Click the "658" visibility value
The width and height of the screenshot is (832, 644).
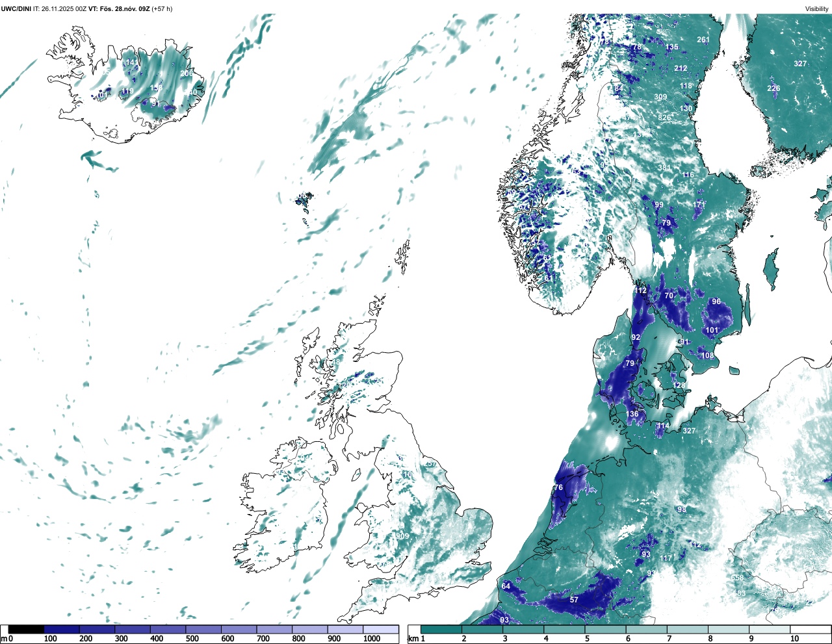click(x=737, y=578)
